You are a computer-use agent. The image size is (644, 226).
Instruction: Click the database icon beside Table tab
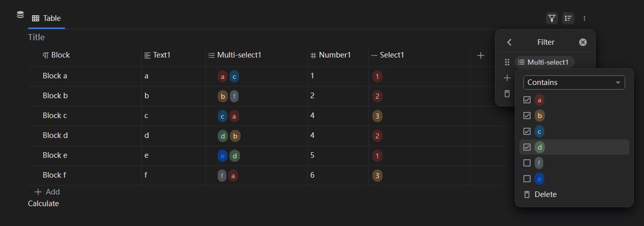(20, 15)
